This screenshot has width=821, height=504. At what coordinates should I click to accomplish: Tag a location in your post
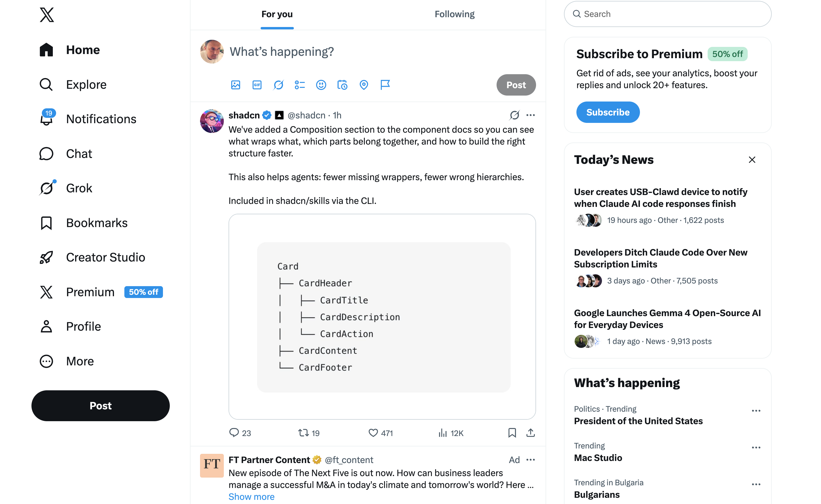point(364,85)
